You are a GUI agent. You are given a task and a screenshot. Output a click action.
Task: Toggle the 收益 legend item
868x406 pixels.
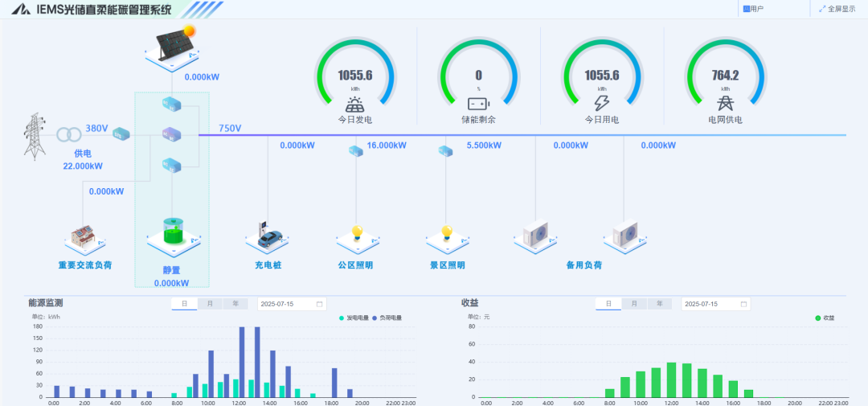coord(824,318)
